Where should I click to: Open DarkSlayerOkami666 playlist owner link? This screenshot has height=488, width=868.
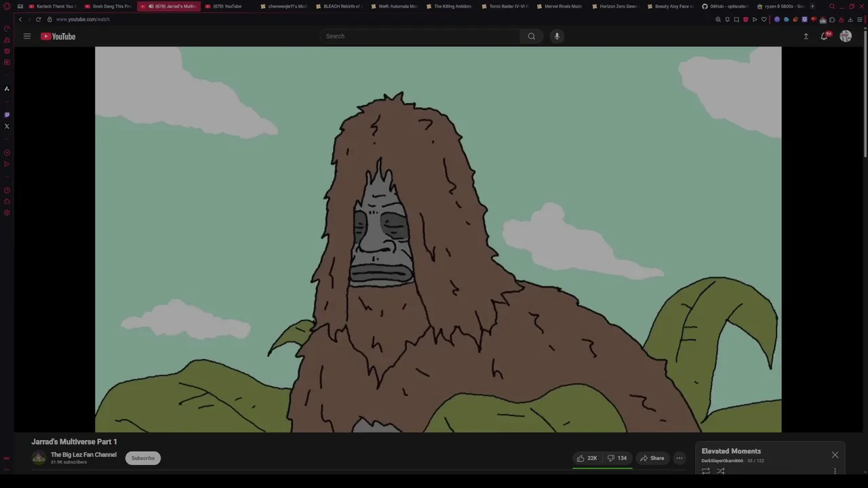click(x=722, y=461)
